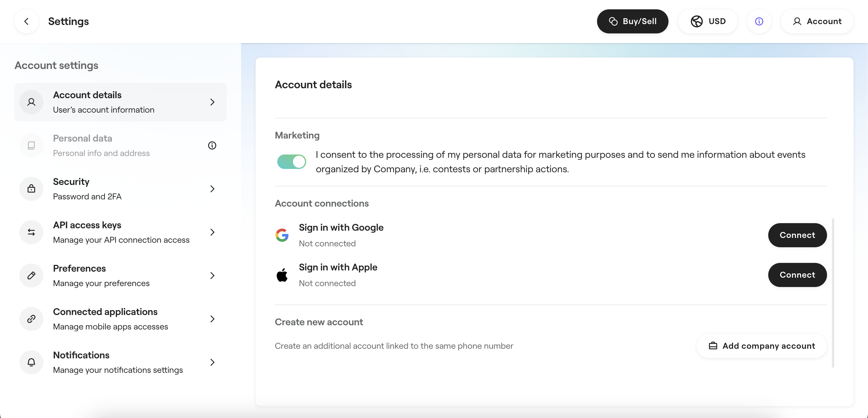
Task: Connect Sign in with Google
Action: [x=797, y=235]
